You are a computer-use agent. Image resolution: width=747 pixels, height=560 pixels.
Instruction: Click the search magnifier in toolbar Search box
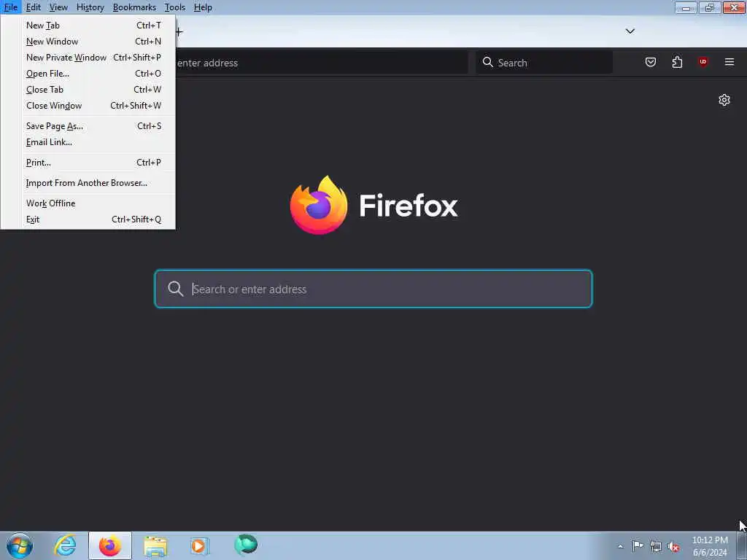tap(487, 63)
